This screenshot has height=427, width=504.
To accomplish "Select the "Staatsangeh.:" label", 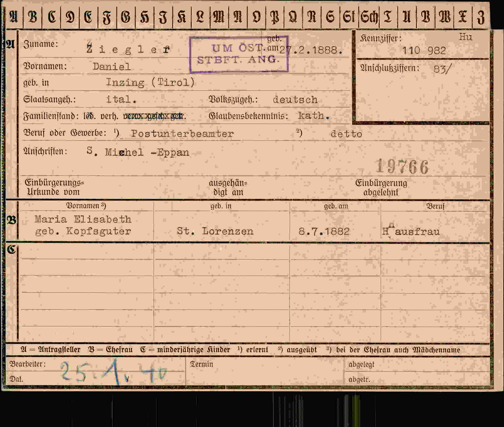I will [x=50, y=99].
